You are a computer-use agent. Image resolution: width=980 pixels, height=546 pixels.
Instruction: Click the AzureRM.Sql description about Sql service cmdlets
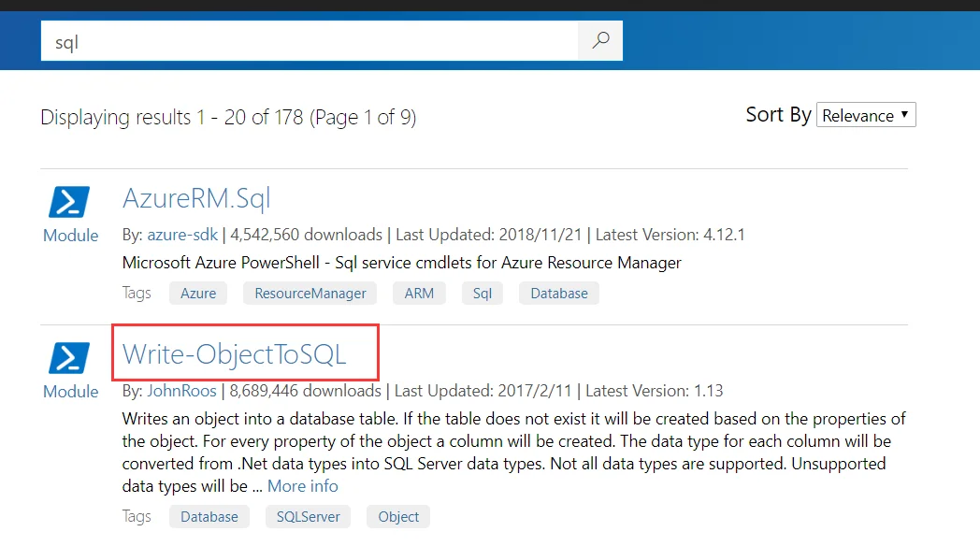tap(402, 263)
